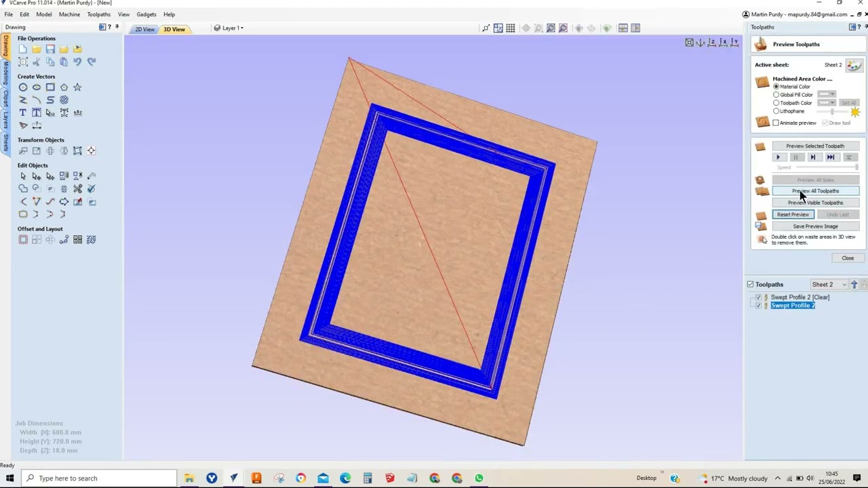Open the Sheet 2 dropdown

pos(829,285)
